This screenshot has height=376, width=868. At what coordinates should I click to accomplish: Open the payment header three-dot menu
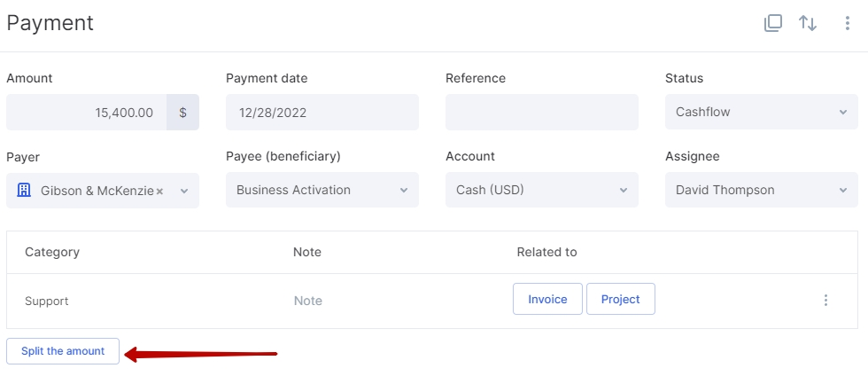[847, 23]
